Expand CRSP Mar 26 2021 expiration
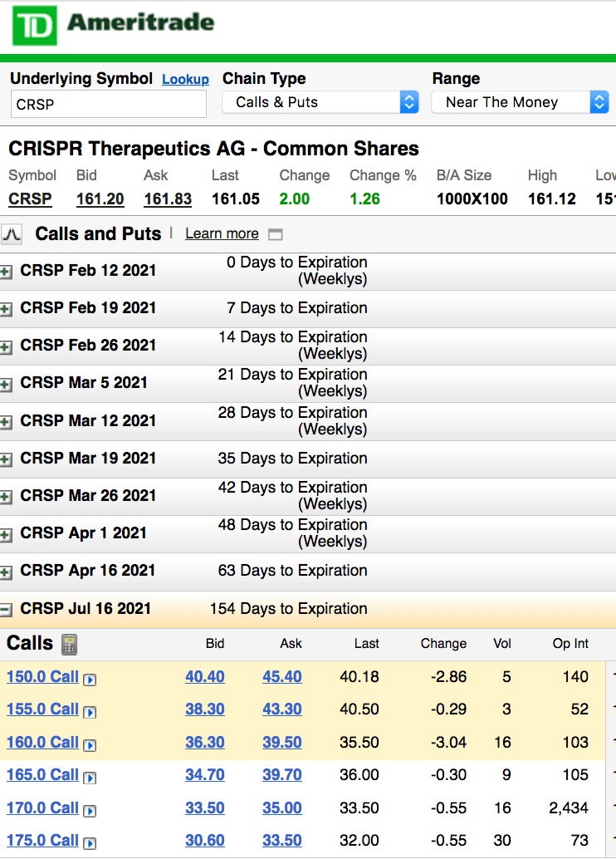 click(x=6, y=497)
